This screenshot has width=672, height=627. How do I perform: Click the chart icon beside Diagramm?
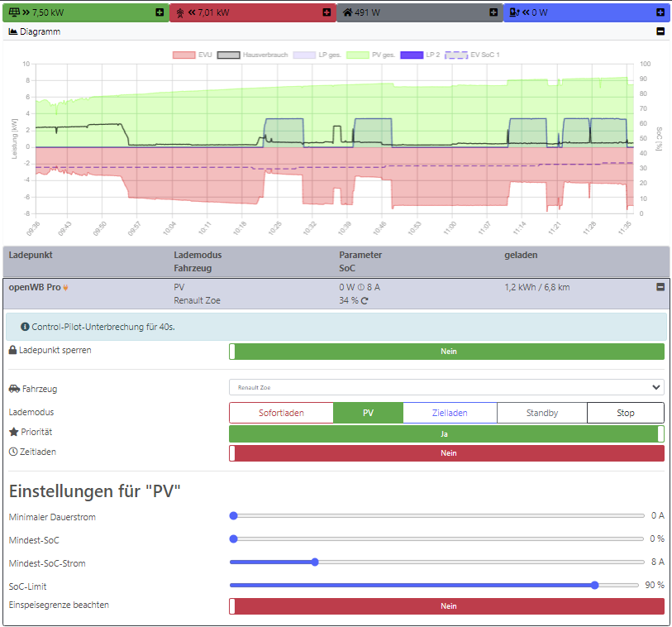[x=13, y=31]
